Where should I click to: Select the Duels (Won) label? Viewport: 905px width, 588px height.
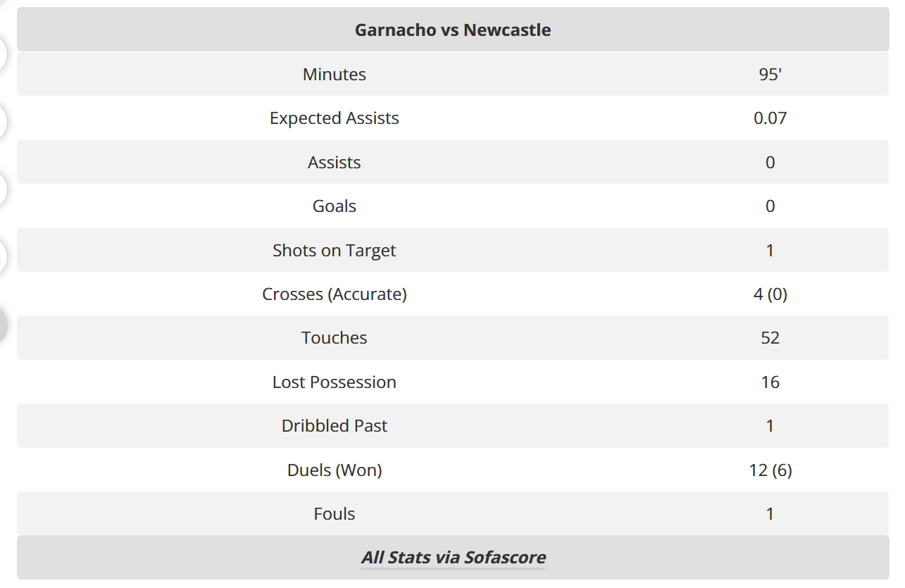[x=335, y=470]
